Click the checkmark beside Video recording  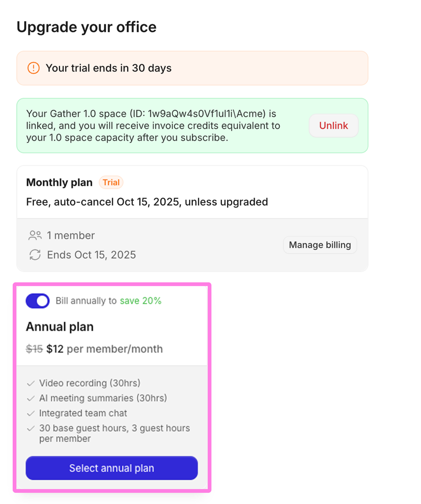[x=31, y=383]
